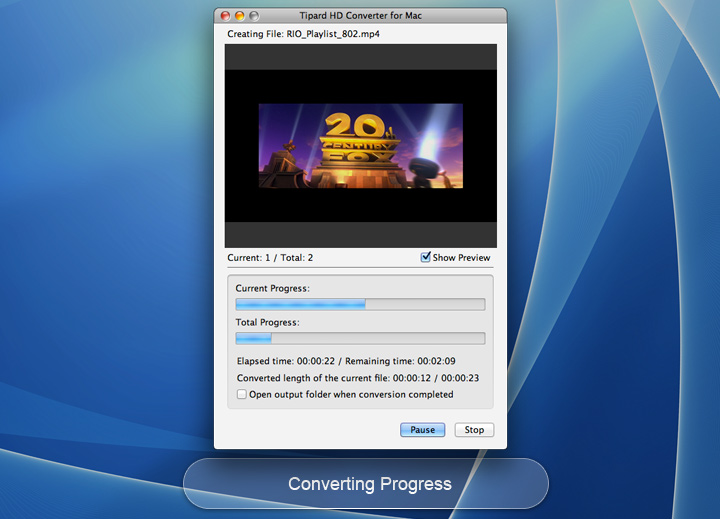Minimize the window with the yellow button
Screen dimensions: 720x519
240,16
